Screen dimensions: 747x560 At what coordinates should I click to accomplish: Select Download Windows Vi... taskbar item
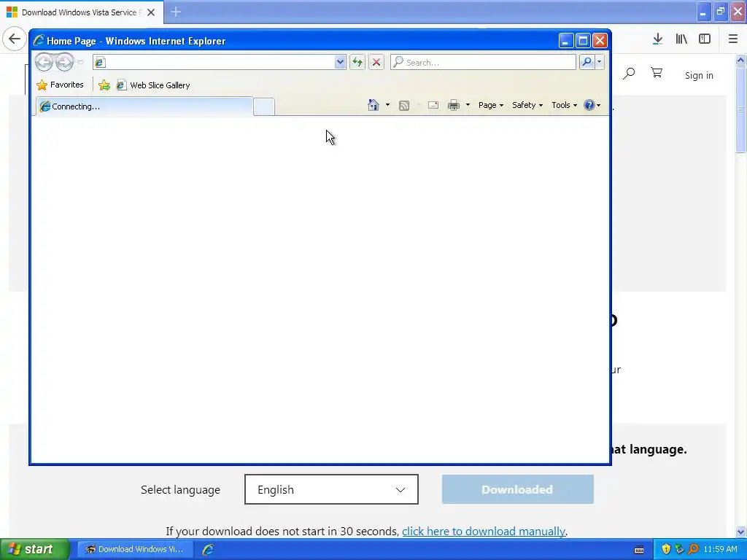pos(135,549)
